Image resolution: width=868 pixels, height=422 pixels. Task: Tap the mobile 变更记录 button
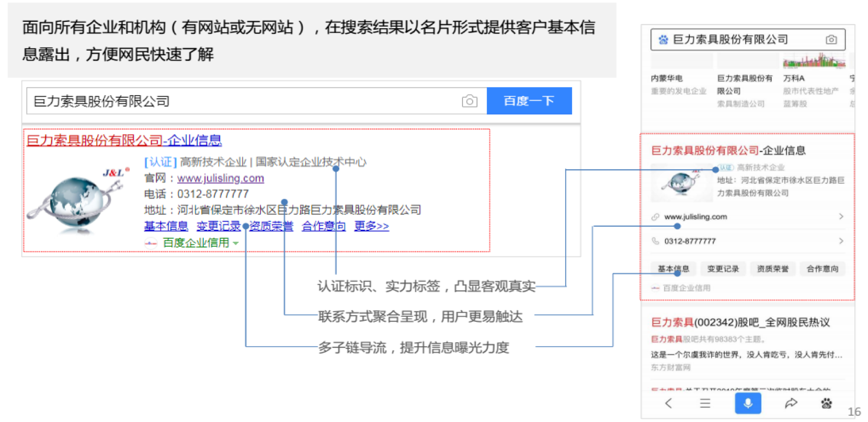coord(723,268)
